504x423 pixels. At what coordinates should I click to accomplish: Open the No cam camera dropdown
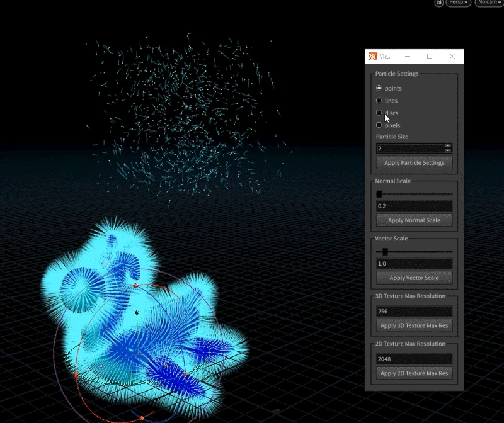490,3
